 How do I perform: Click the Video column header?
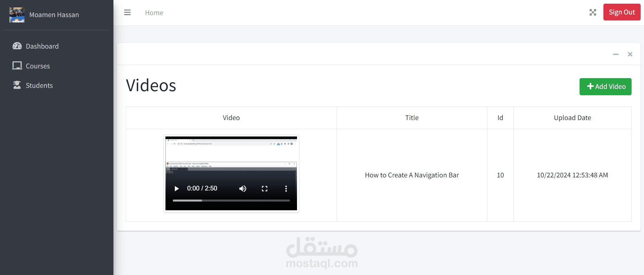pos(231,118)
